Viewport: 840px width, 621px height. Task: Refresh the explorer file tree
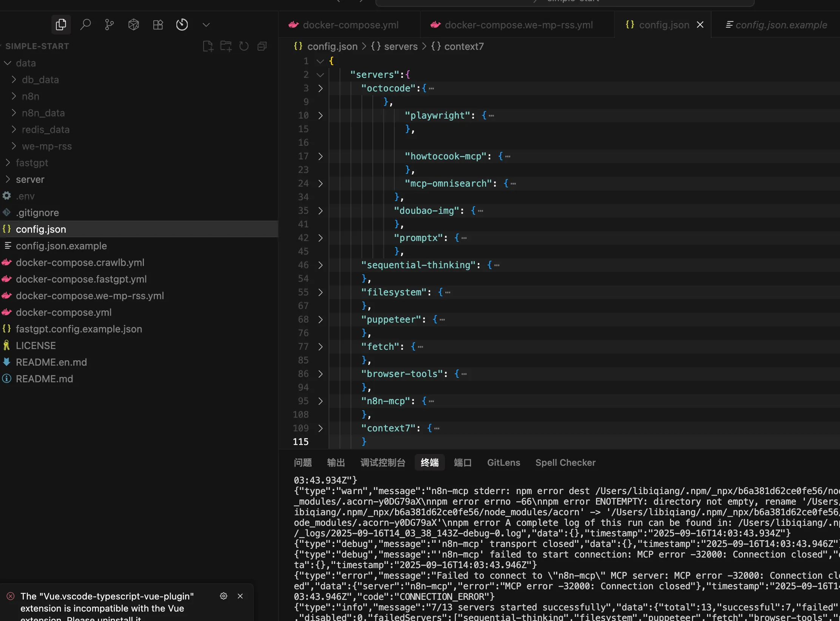click(244, 46)
